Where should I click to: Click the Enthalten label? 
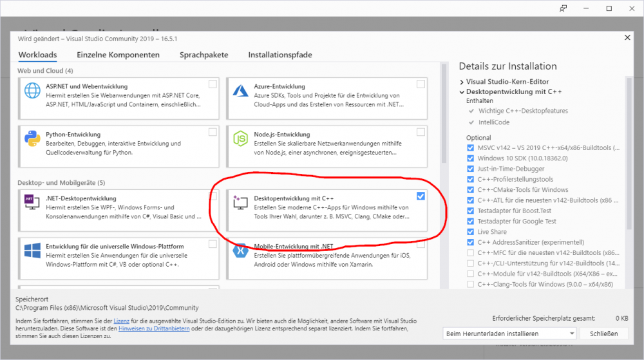[480, 100]
